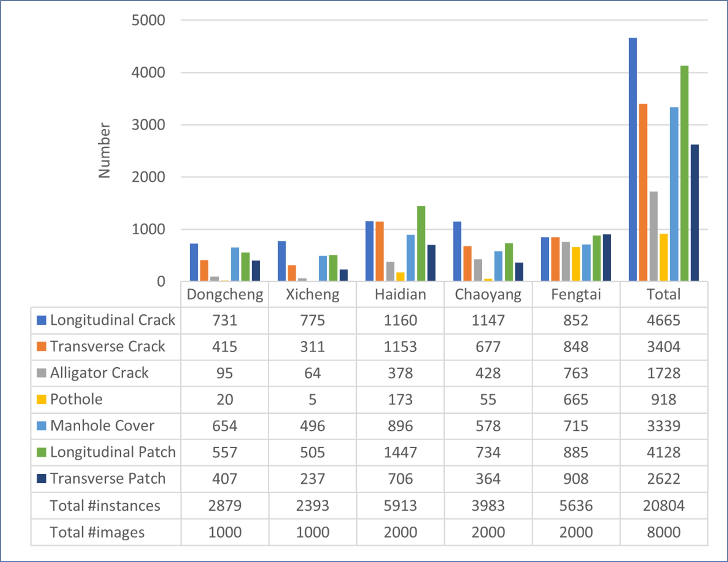Click the Longitudinal Crack blue legend swatch

point(41,320)
